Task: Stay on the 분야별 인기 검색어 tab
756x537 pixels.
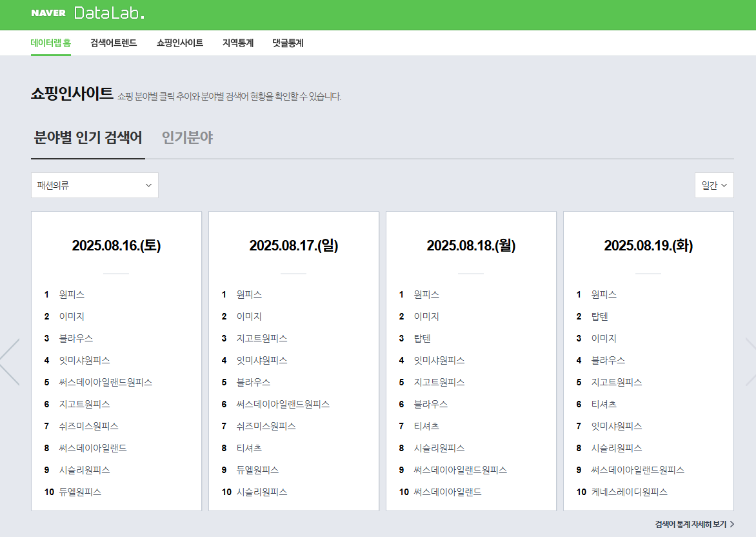Action: 88,137
